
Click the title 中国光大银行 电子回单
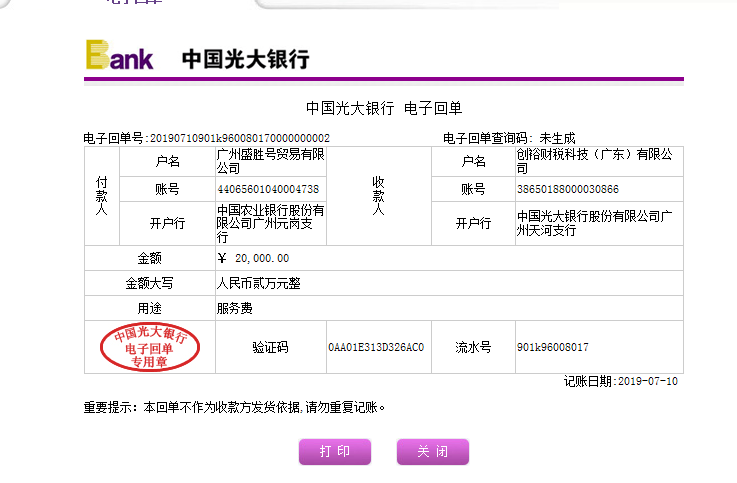click(384, 108)
